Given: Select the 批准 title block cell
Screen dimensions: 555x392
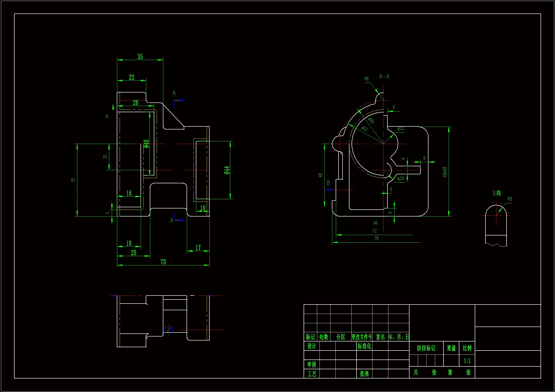Looking at the screenshot, I should [364, 374].
